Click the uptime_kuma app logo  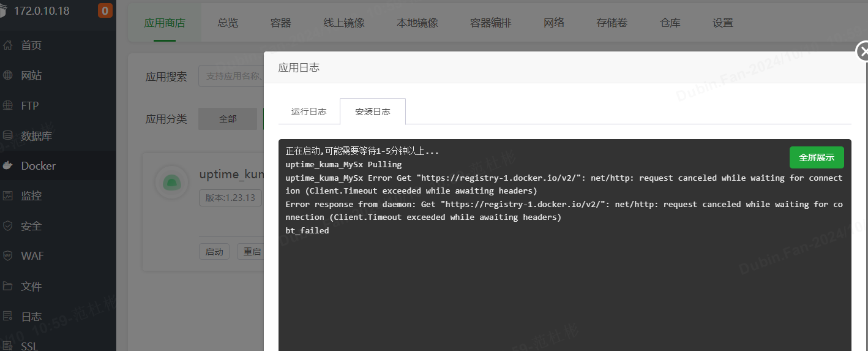tap(171, 182)
